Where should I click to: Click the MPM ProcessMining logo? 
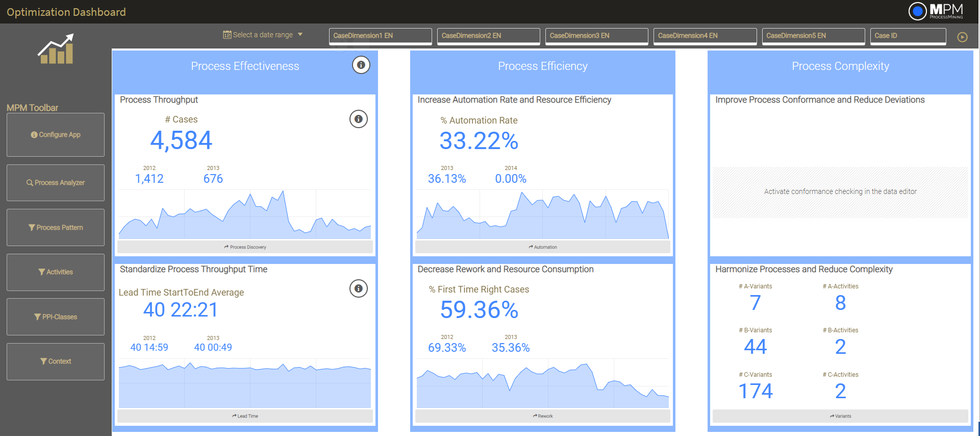pyautogui.click(x=936, y=11)
